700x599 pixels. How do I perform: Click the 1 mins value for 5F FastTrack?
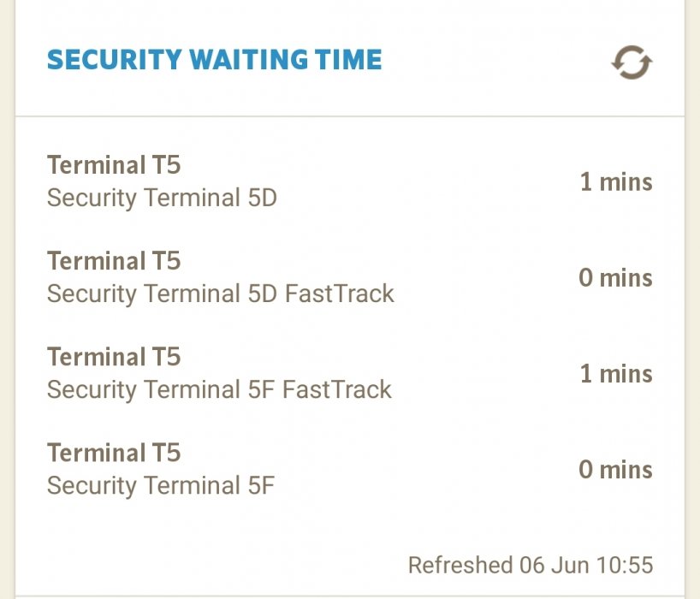tap(615, 373)
